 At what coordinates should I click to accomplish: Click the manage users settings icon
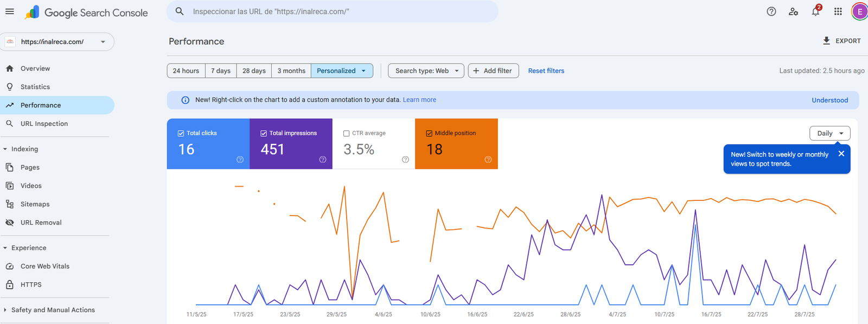pyautogui.click(x=793, y=11)
